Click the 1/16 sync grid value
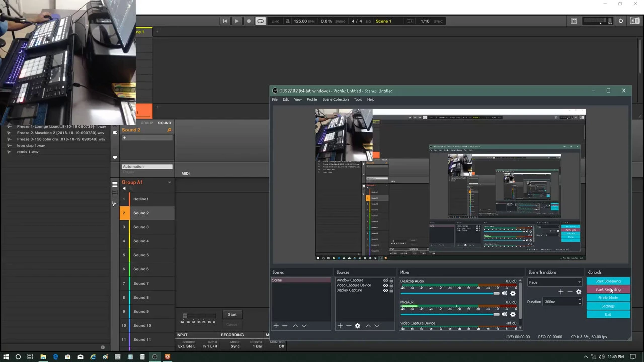The image size is (644, 362). (x=425, y=21)
